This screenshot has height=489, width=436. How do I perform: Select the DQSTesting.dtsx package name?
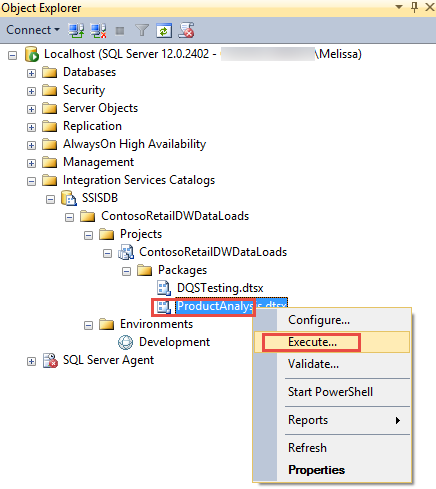(x=220, y=288)
